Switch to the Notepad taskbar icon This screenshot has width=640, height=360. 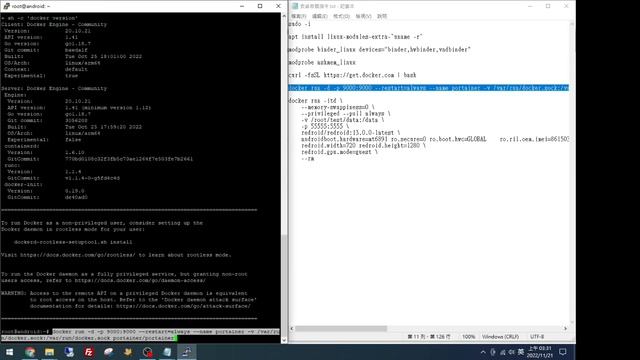pos(167,352)
